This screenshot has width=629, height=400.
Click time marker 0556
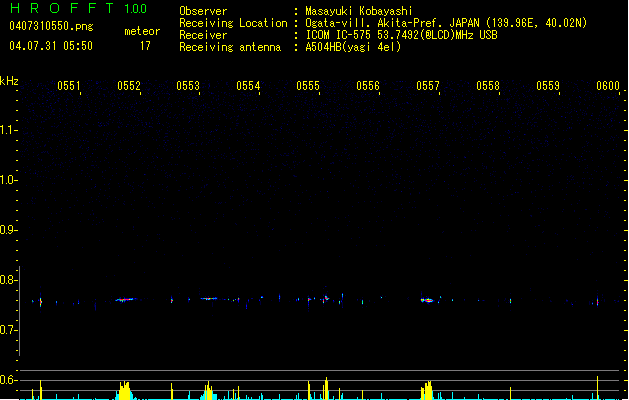[368, 86]
